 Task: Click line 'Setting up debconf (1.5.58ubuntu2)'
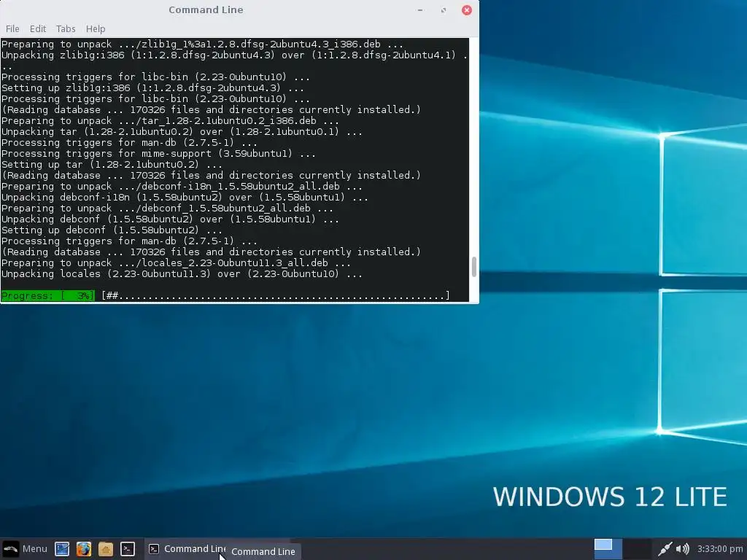click(x=112, y=230)
